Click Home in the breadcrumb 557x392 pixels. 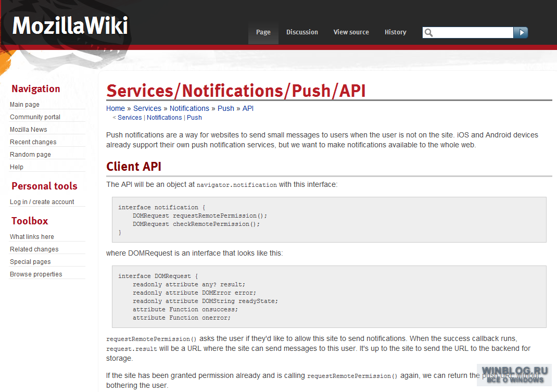(x=116, y=108)
